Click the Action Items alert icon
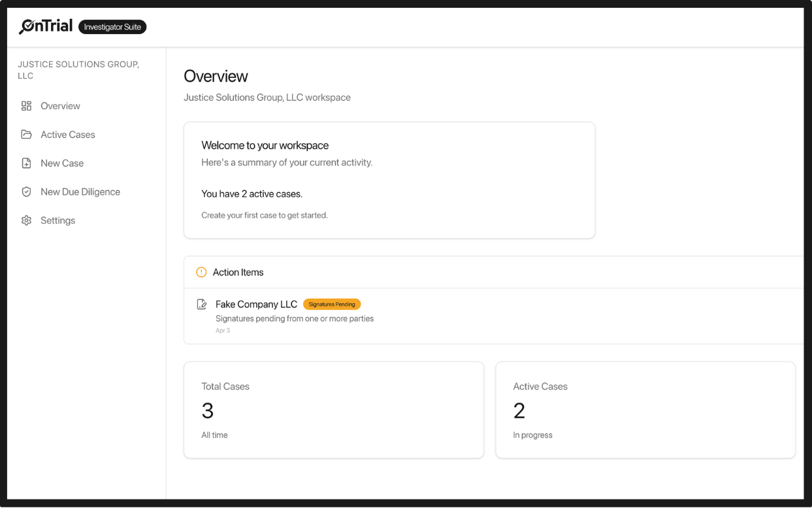 [x=201, y=272]
